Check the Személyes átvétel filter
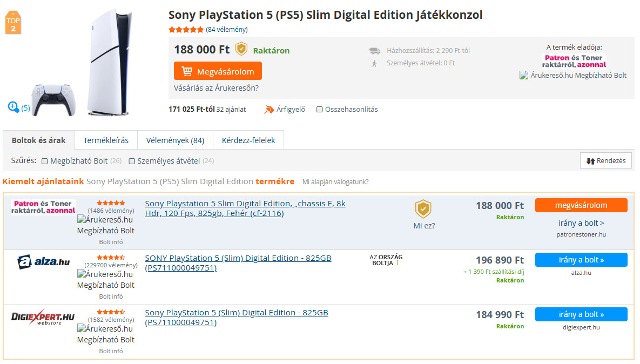The width and height of the screenshot is (640, 364). click(132, 161)
